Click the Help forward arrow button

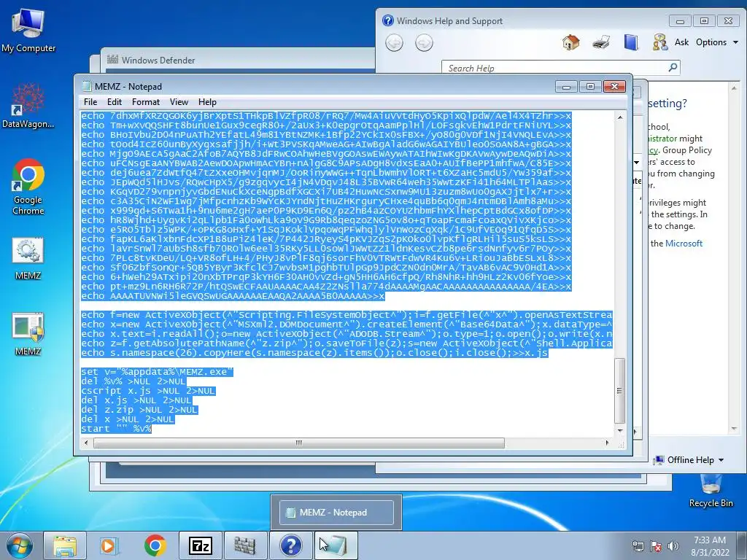pyautogui.click(x=424, y=43)
